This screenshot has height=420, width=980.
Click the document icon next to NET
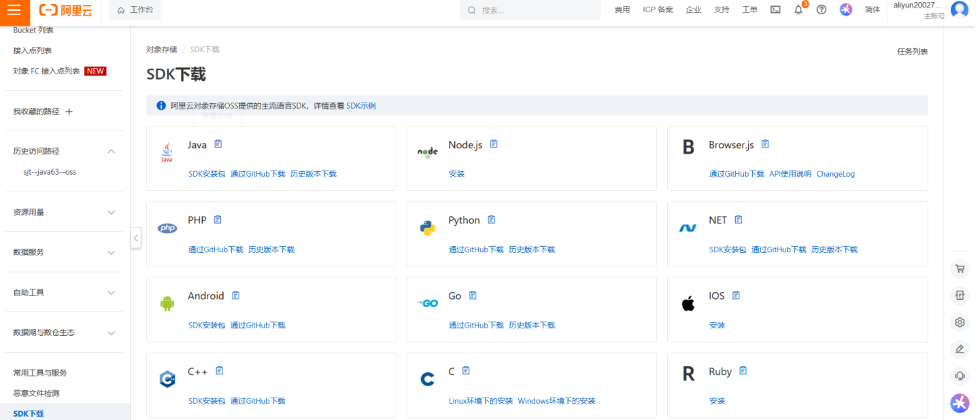pos(739,220)
